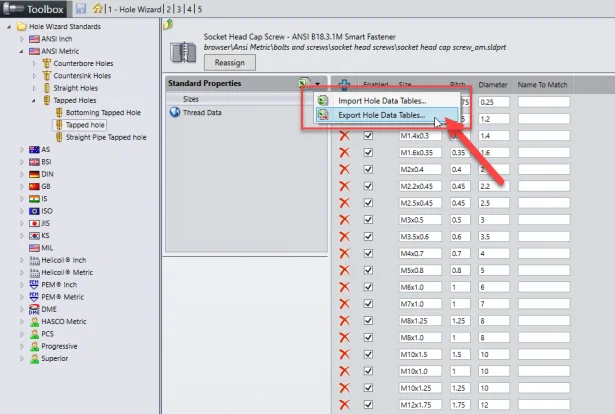Delete the M1.6x0.35 row with red X

pos(345,152)
